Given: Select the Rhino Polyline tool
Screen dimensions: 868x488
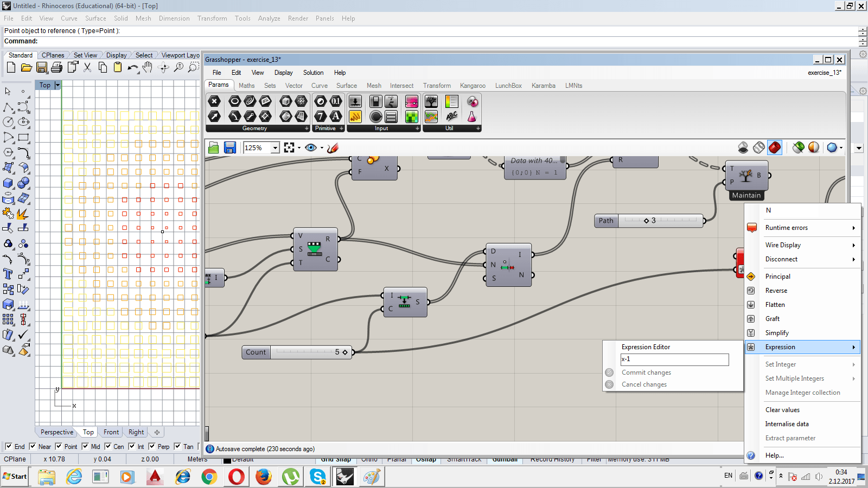Looking at the screenshot, I should pos(8,107).
